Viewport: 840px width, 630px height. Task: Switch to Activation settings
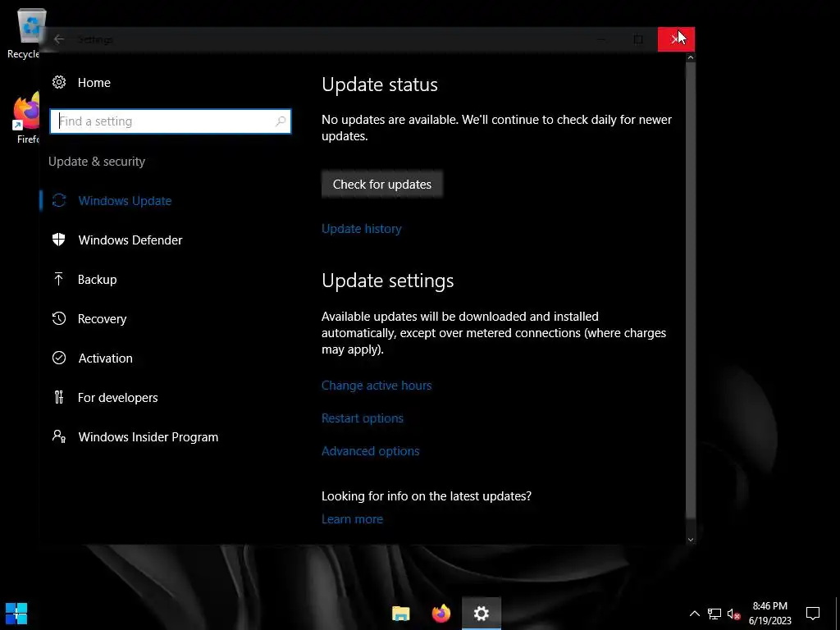tap(105, 358)
